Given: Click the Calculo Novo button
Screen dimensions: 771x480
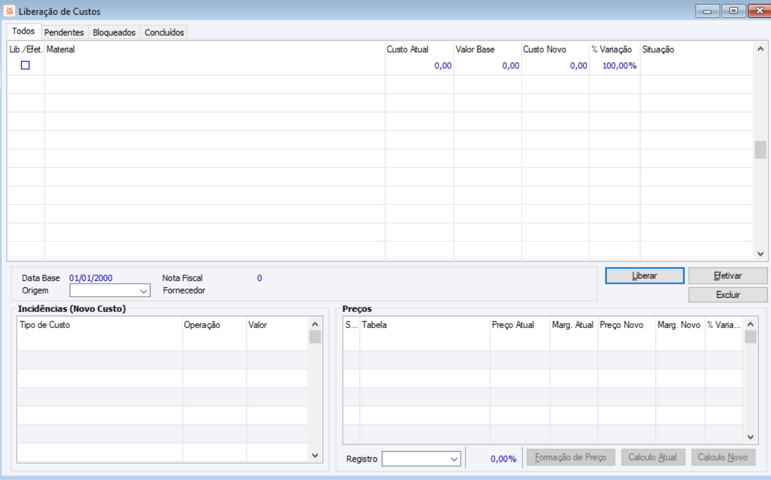Looking at the screenshot, I should click(722, 457).
